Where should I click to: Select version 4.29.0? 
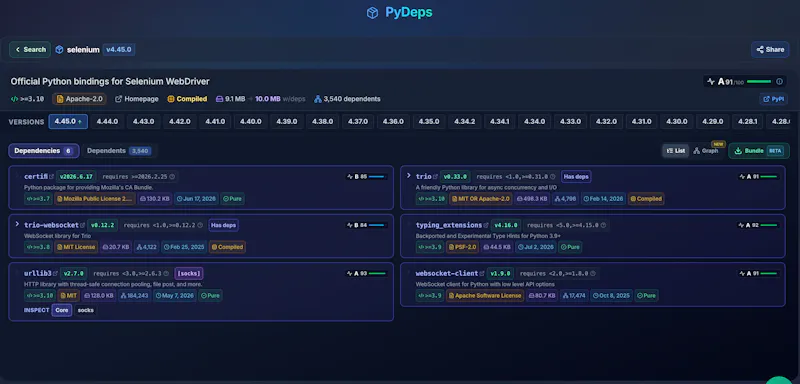[713, 121]
